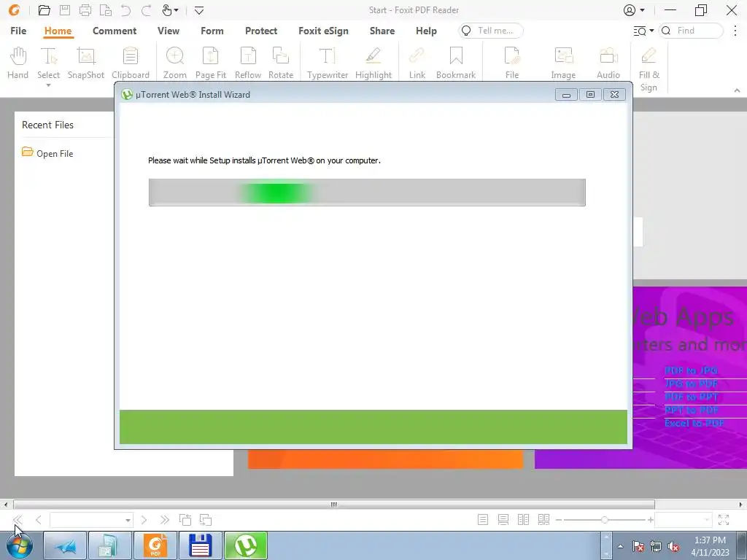Switch to the Comment tab
Screen dimensions: 747x560
(115, 31)
